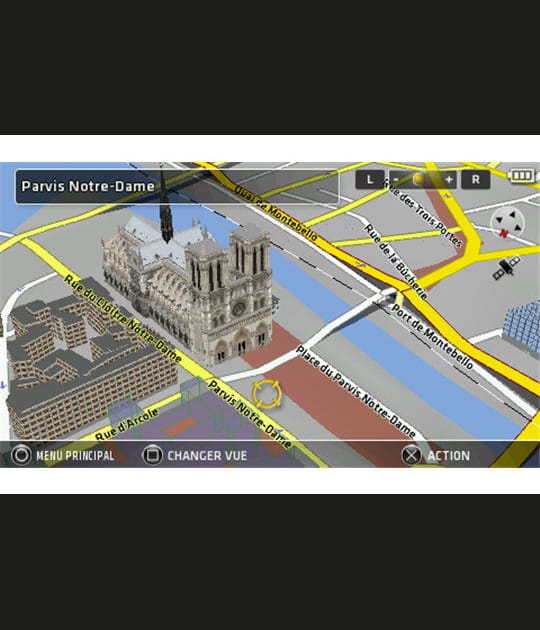Select the blue glass building at right edge

pos(522,329)
